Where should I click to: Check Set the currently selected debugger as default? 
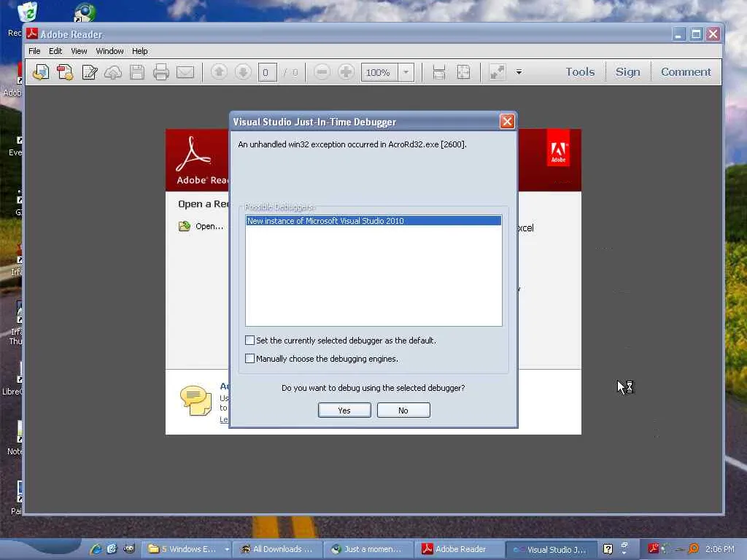[249, 340]
